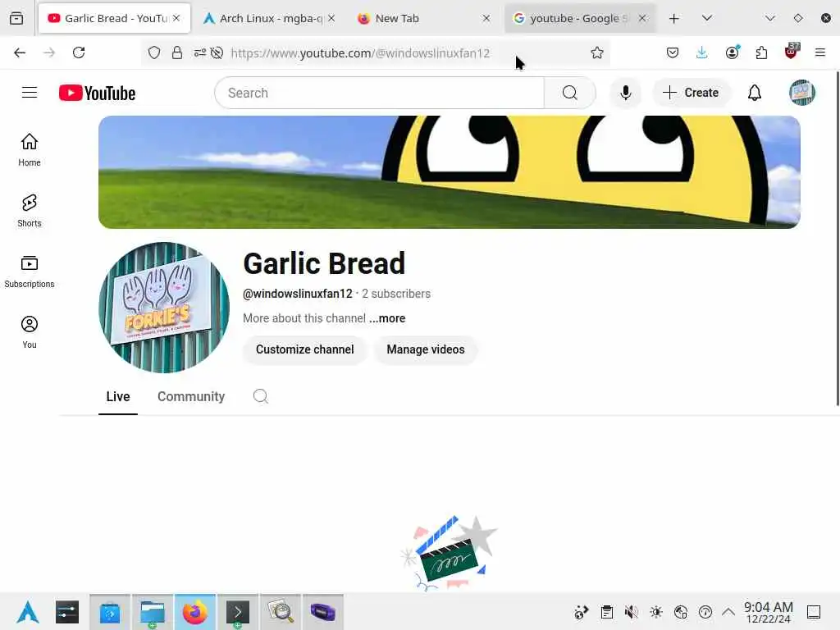Click the Customize channel button
The width and height of the screenshot is (840, 630).
(305, 349)
